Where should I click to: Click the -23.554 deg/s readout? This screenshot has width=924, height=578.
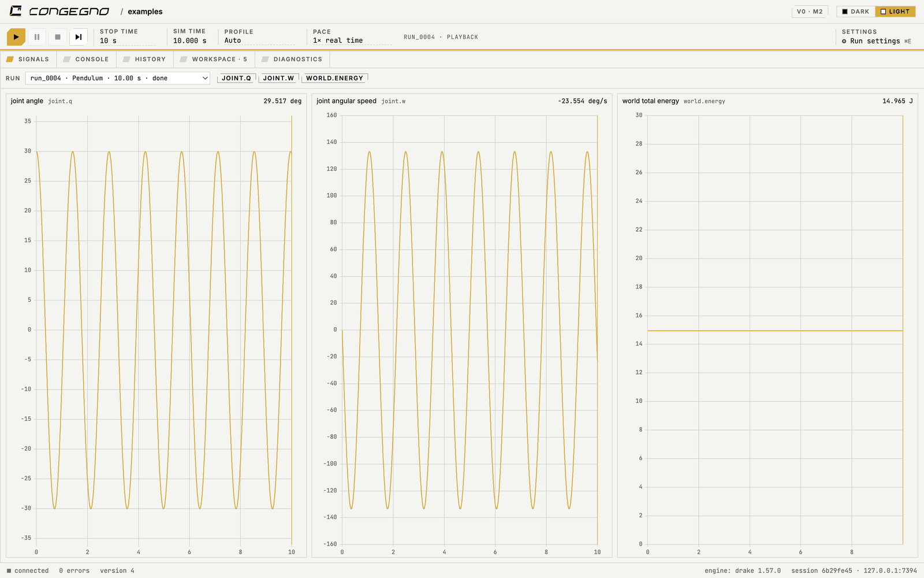[582, 101]
